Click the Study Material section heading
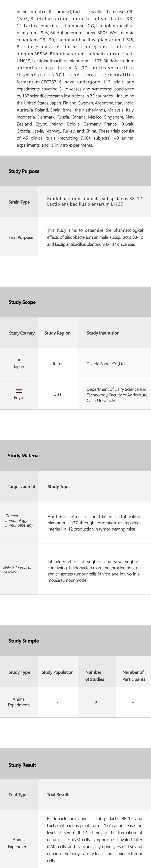The width and height of the screenshot is (151, 868). (x=24, y=456)
